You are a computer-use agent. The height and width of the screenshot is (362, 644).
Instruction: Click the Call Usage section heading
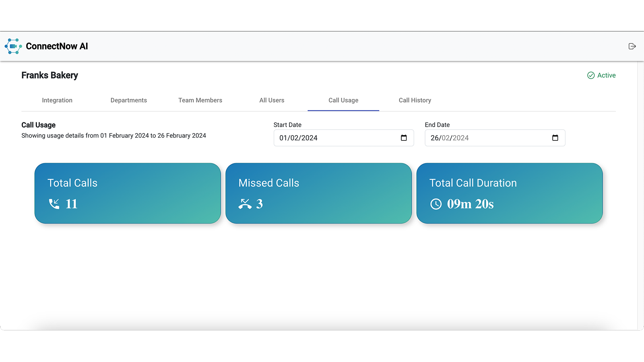(39, 125)
